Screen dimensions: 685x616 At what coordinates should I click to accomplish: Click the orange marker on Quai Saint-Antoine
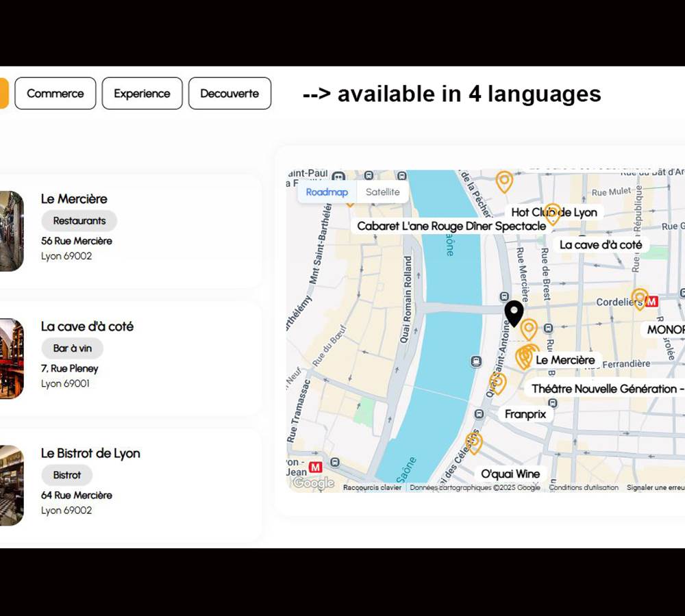pos(497,382)
